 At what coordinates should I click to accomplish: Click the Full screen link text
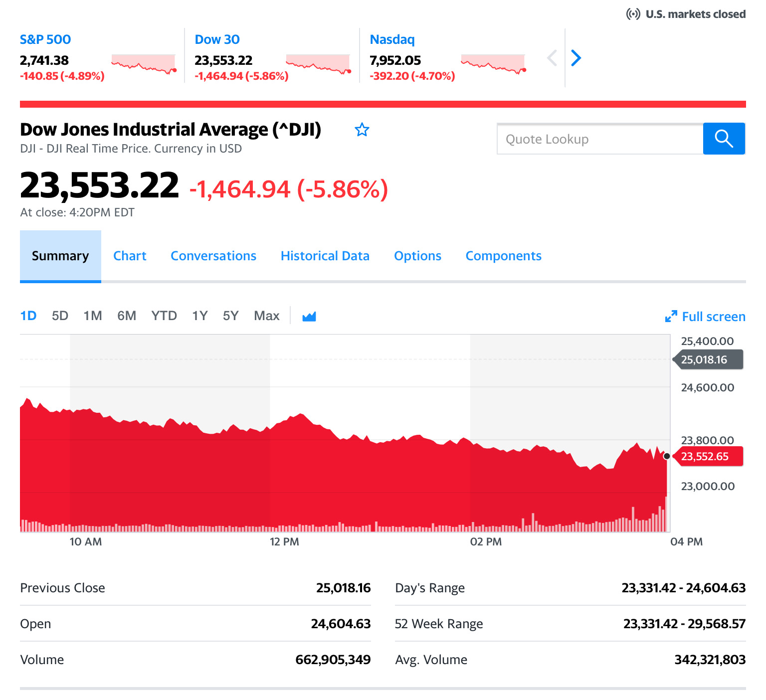point(714,317)
